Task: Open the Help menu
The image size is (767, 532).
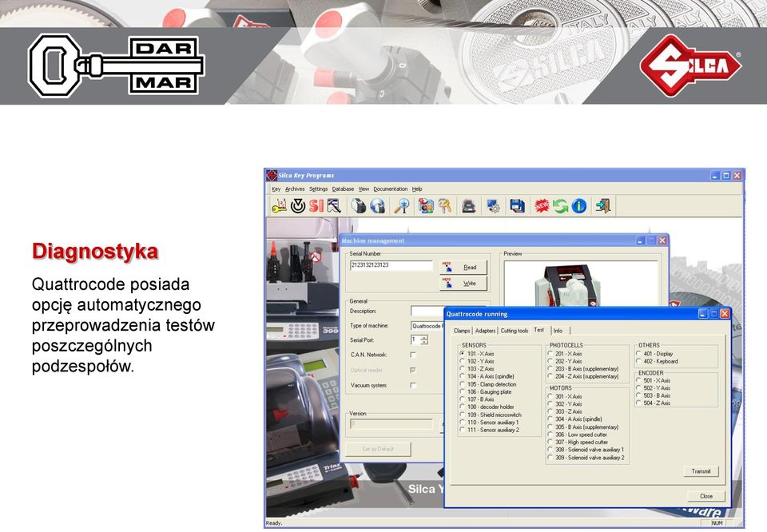Action: pyautogui.click(x=417, y=189)
